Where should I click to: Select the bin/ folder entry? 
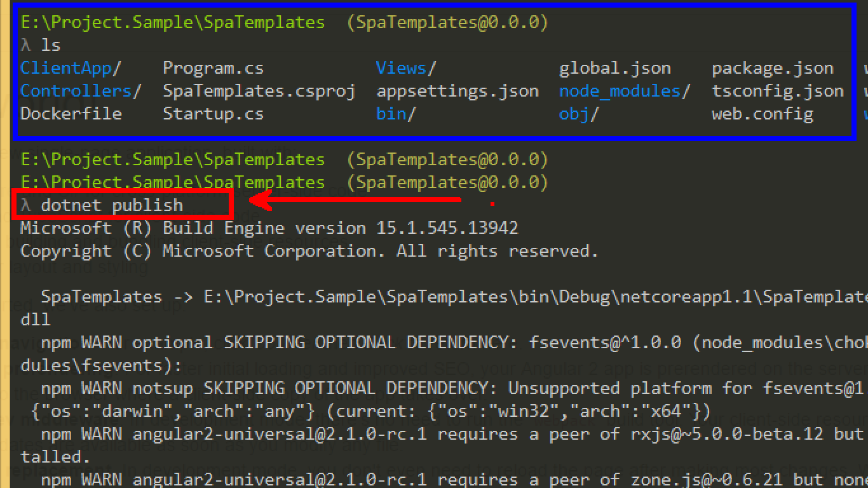396,114
